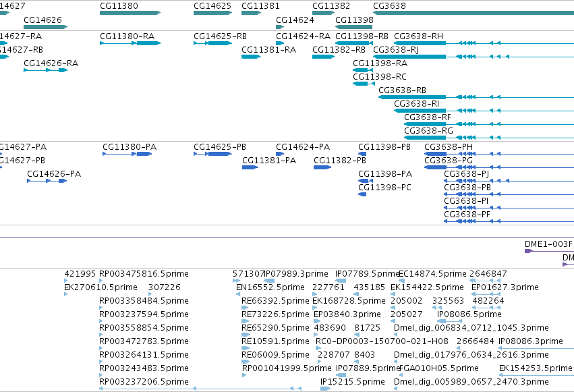Select protein CG3638-PF feature
Image resolution: width=574 pixels, height=392 pixels.
[x=509, y=221]
